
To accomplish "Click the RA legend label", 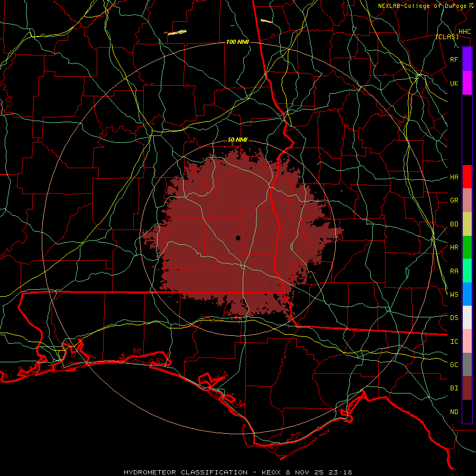I will (x=454, y=271).
